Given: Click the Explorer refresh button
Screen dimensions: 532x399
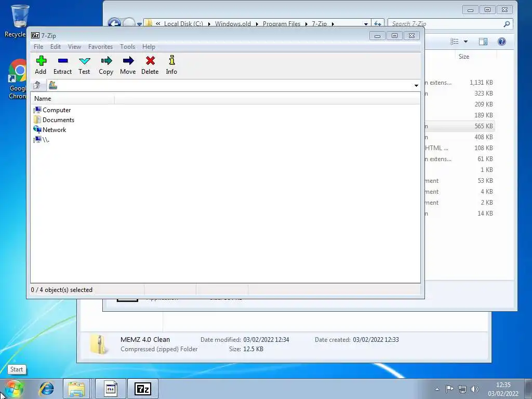Looking at the screenshot, I should [x=378, y=24].
